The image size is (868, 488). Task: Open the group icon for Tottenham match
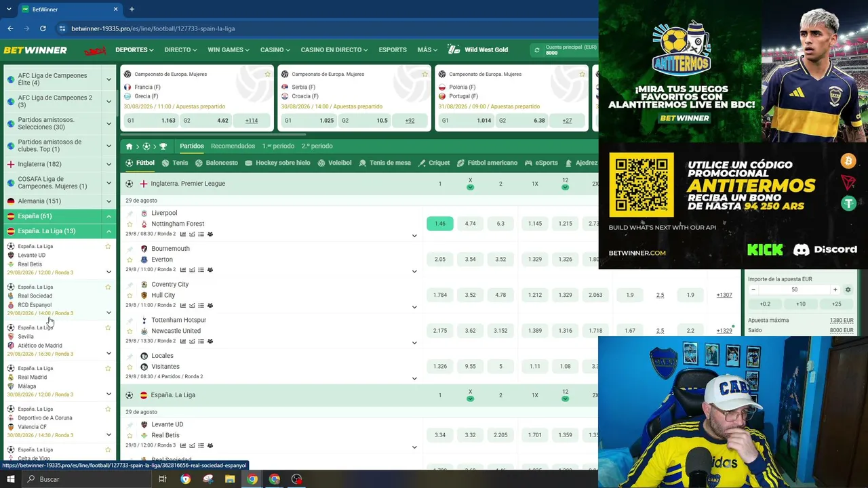point(210,341)
